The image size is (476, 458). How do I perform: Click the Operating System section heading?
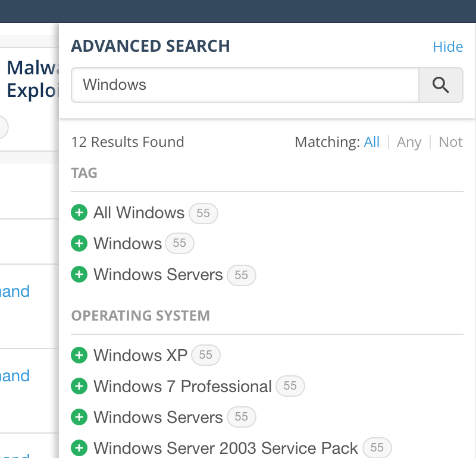click(140, 316)
